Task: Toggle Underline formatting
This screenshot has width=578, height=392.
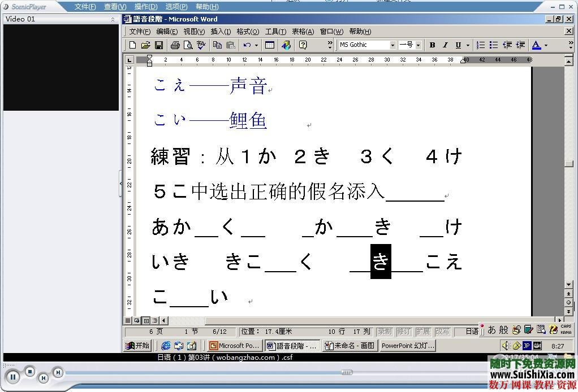Action: [x=458, y=45]
